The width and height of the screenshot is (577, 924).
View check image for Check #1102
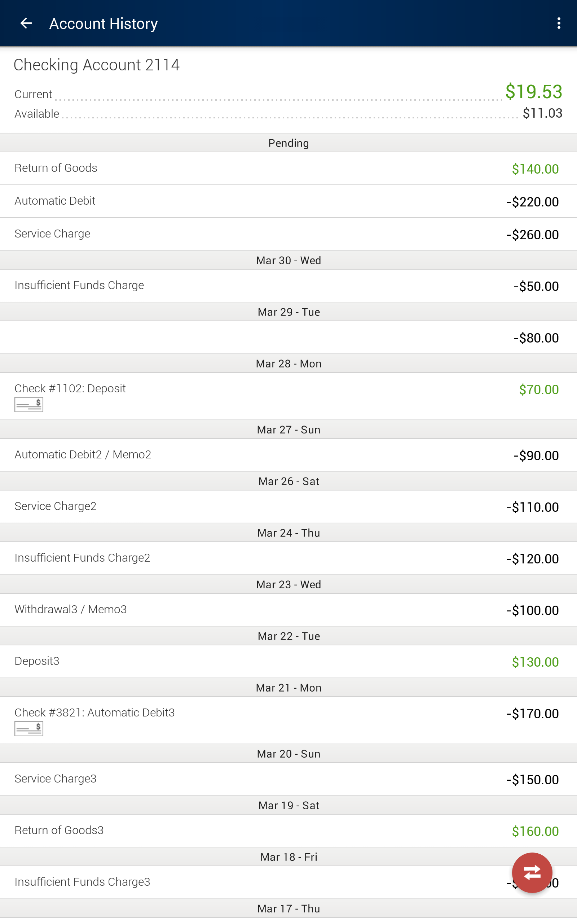pos(28,404)
